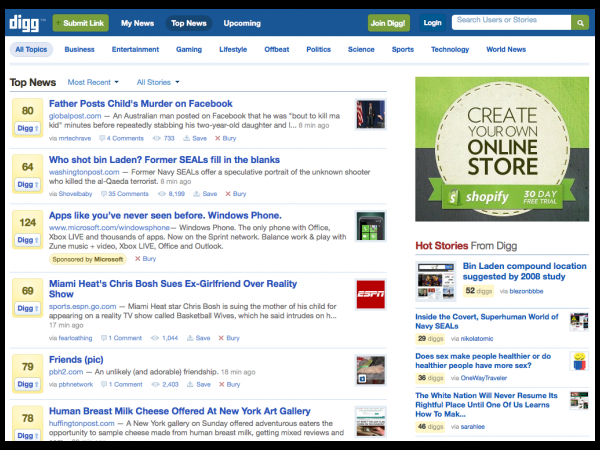Select the Science topic
This screenshot has height=450, width=600.
click(361, 49)
